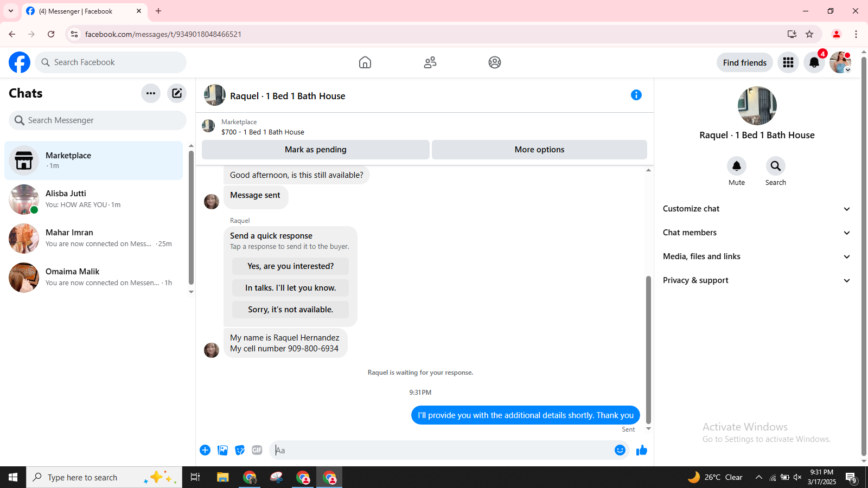This screenshot has height=488, width=868.
Task: Go back to the previous page
Action: coord(12,34)
